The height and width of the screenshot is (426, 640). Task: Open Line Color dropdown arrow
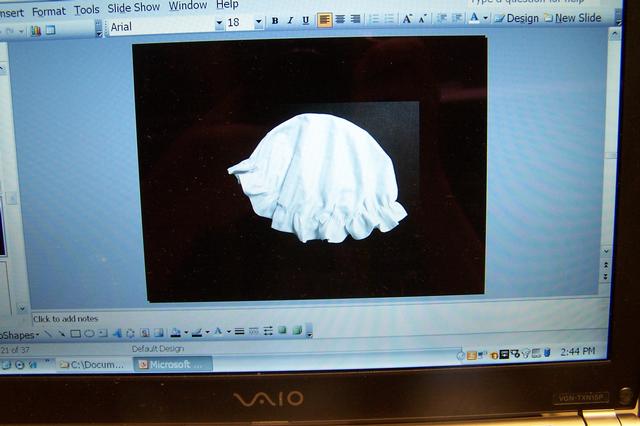207,332
